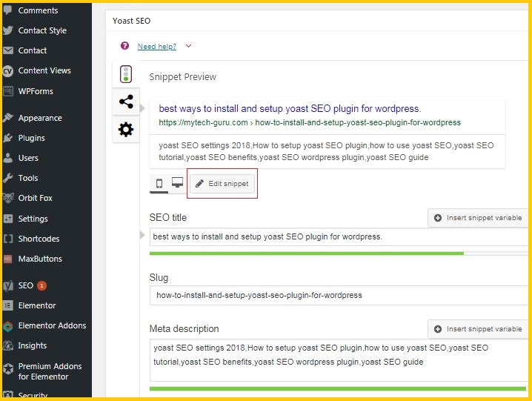The image size is (532, 401).
Task: Open the Contact Style menu item
Action: [x=42, y=30]
